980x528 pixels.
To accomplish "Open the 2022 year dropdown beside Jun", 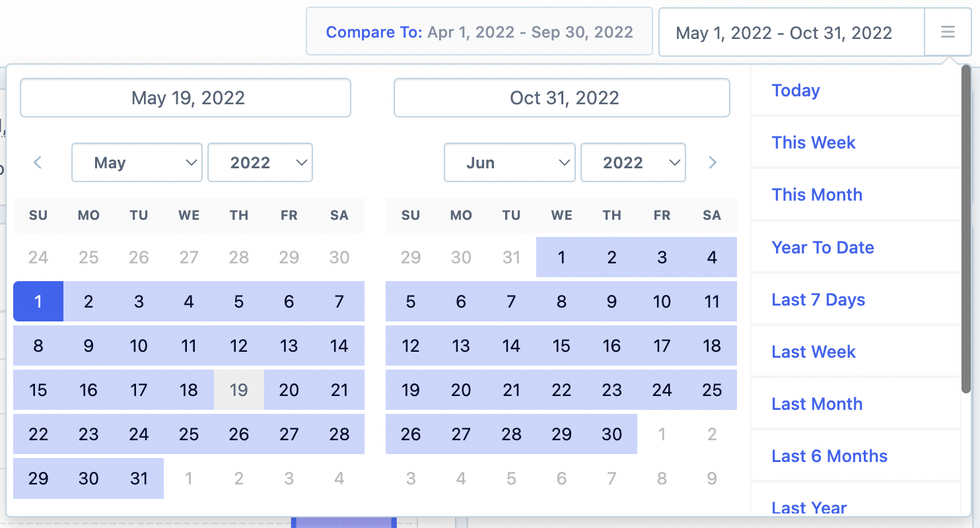I will pyautogui.click(x=633, y=162).
